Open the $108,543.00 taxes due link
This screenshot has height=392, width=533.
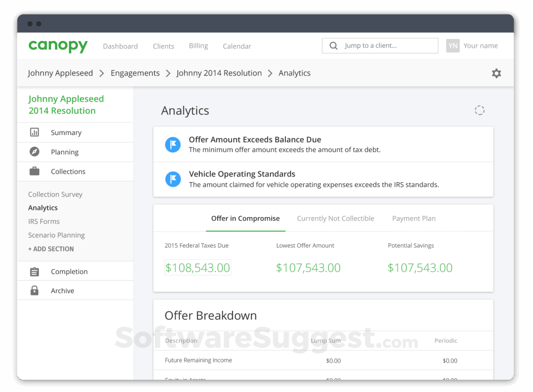point(198,268)
